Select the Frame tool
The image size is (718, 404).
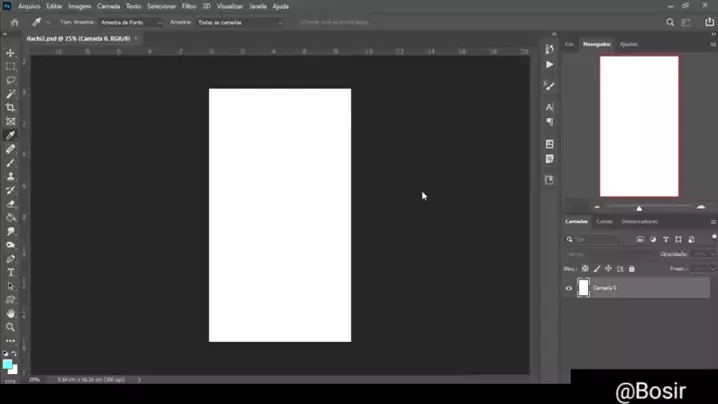(11, 121)
